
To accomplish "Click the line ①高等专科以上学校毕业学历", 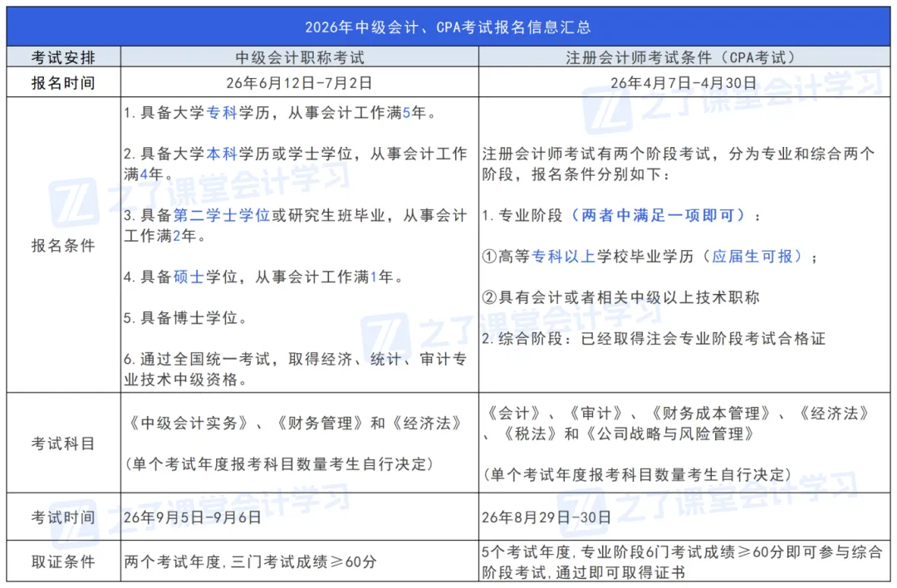I will 650,257.
